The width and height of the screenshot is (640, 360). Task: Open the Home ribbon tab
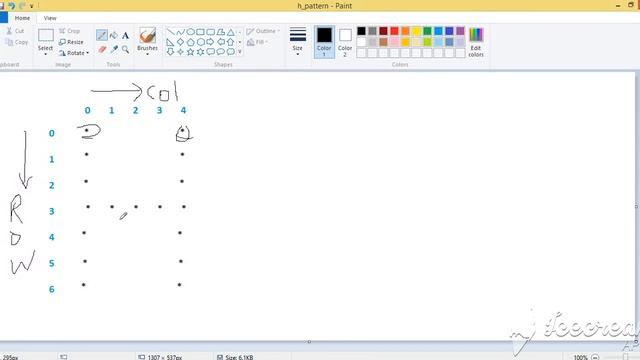tap(22, 18)
